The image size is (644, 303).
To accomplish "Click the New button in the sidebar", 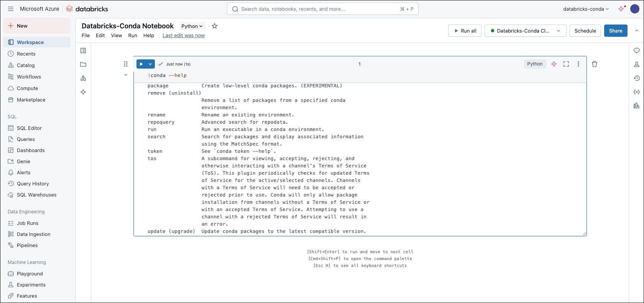I will pos(37,26).
